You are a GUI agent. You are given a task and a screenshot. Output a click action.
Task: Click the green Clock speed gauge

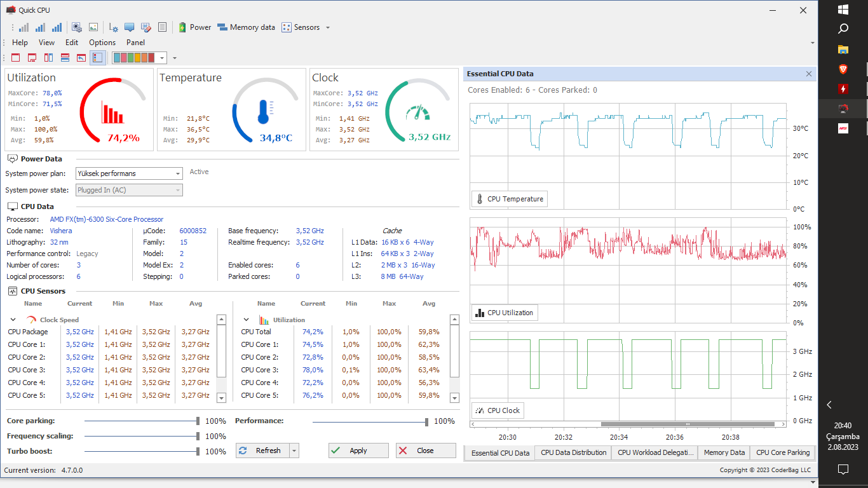[418, 110]
